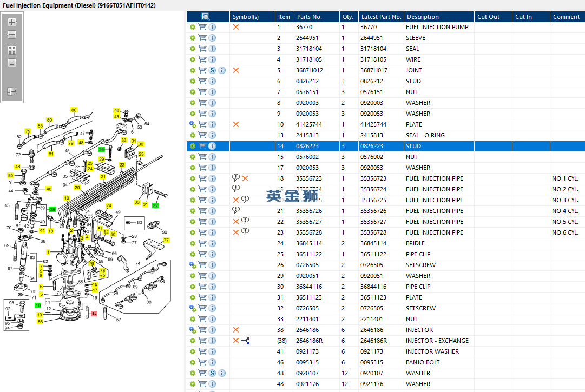Click the Symbol(s) column header
Image resolution: width=585 pixels, height=392 pixels.
pyautogui.click(x=252, y=17)
